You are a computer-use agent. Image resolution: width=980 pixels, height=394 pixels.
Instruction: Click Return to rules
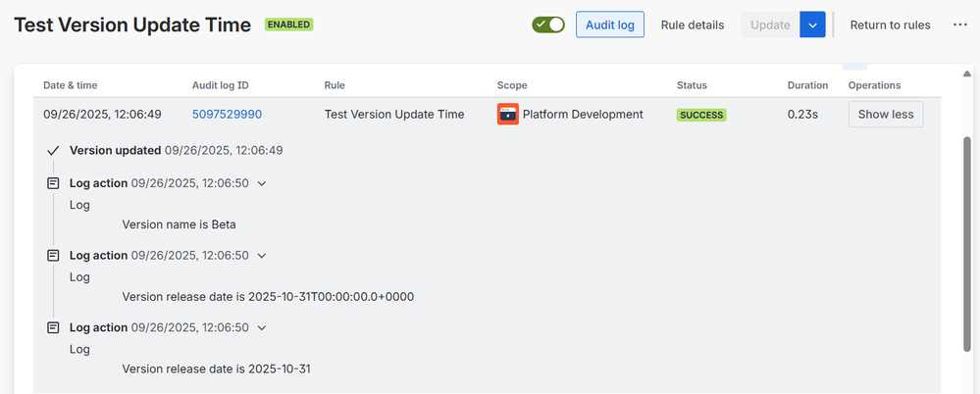coord(890,25)
